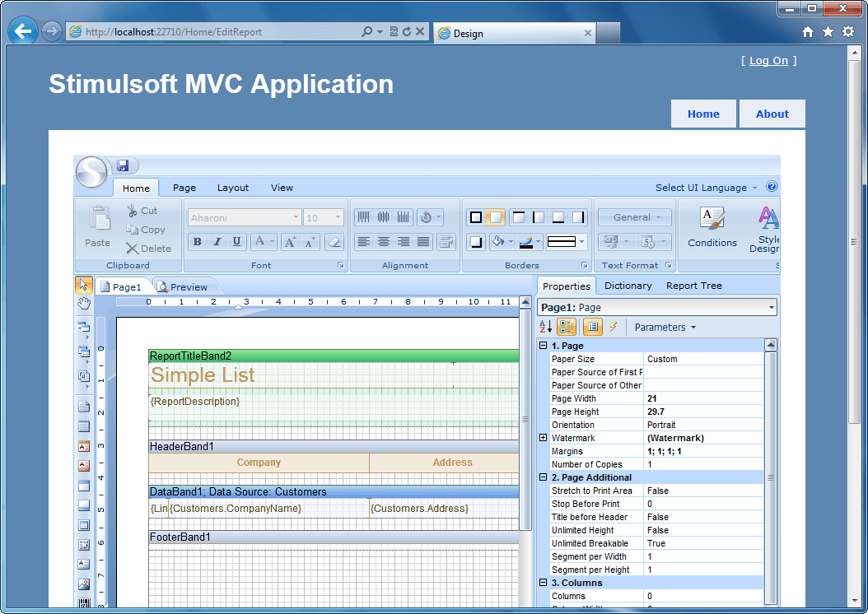Open the font name dropdown Aharoni

click(296, 217)
